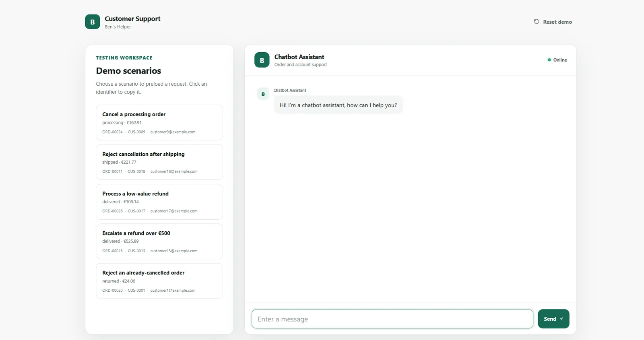Open the Escalate a refund over €500 scenario
This screenshot has width=644, height=340.
pyautogui.click(x=159, y=241)
